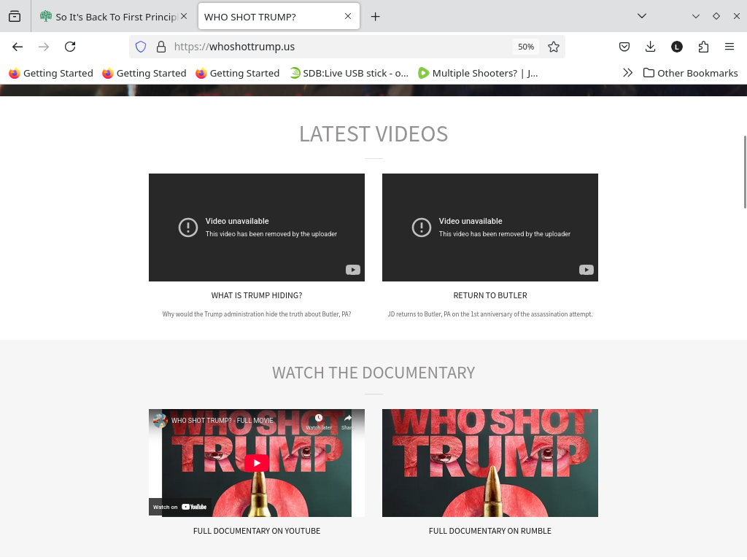Expand the list all tabs dropdown
The width and height of the screenshot is (747, 560).
[642, 16]
